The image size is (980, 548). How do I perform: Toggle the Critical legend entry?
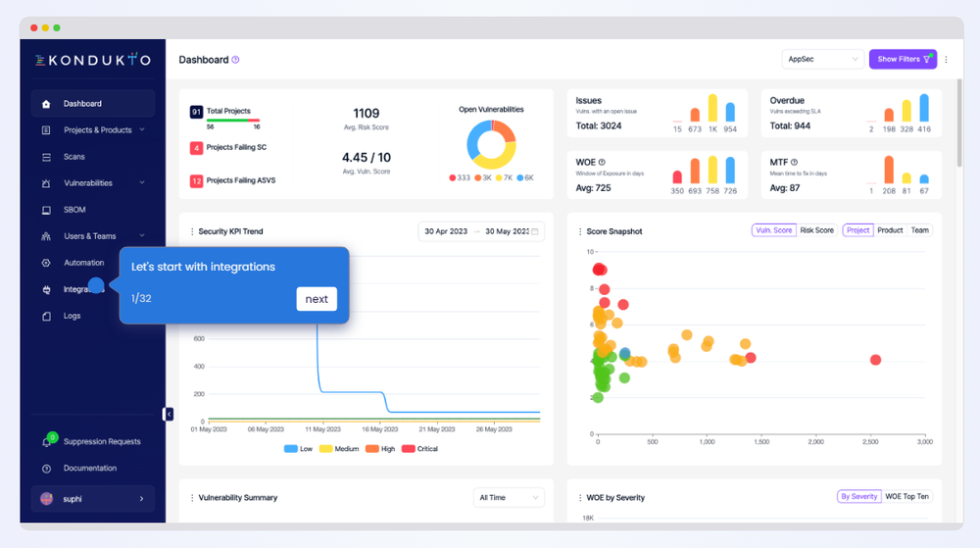(x=419, y=449)
